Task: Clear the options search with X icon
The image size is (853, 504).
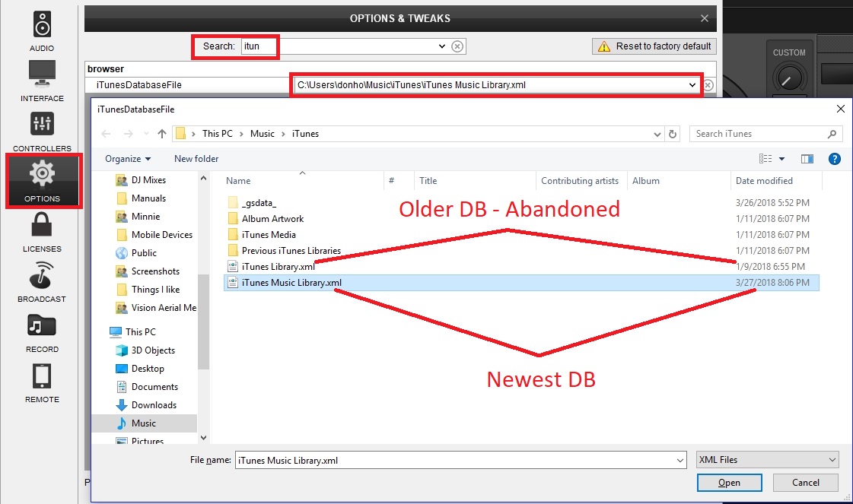Action: (x=457, y=46)
